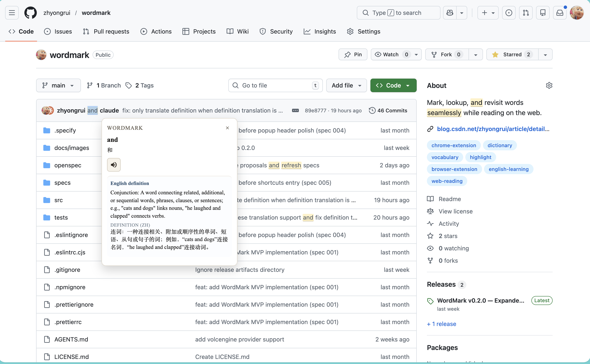The height and width of the screenshot is (364, 590).
Task: Focus the Go to file field
Action: point(275,85)
